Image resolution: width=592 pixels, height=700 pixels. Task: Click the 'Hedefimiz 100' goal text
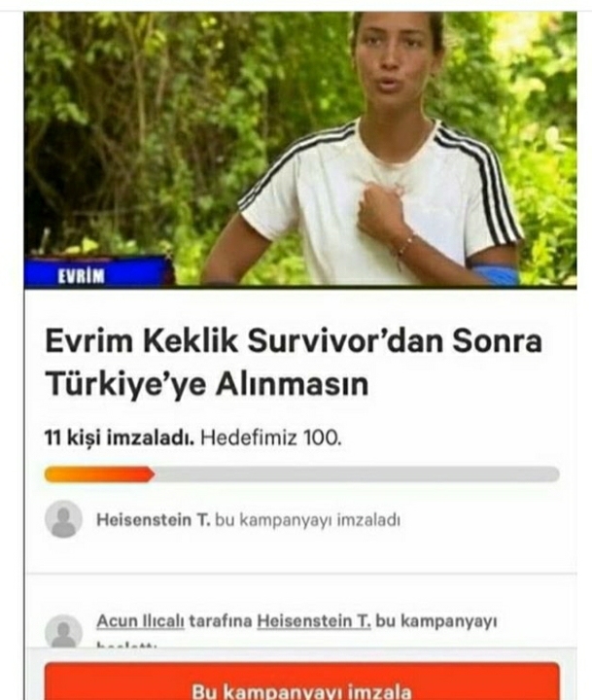tap(271, 437)
